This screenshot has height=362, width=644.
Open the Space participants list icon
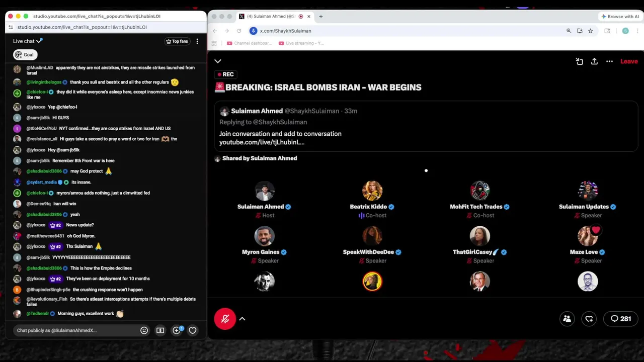[567, 319]
